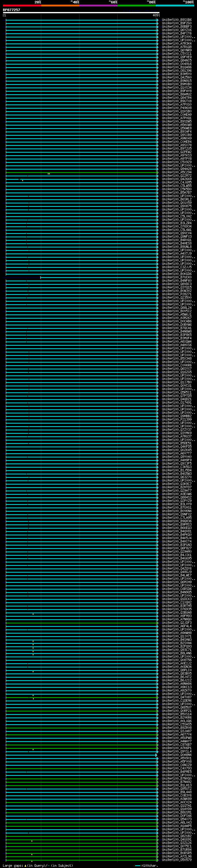Select label UniRef100_O04916

[x=176, y=64]
